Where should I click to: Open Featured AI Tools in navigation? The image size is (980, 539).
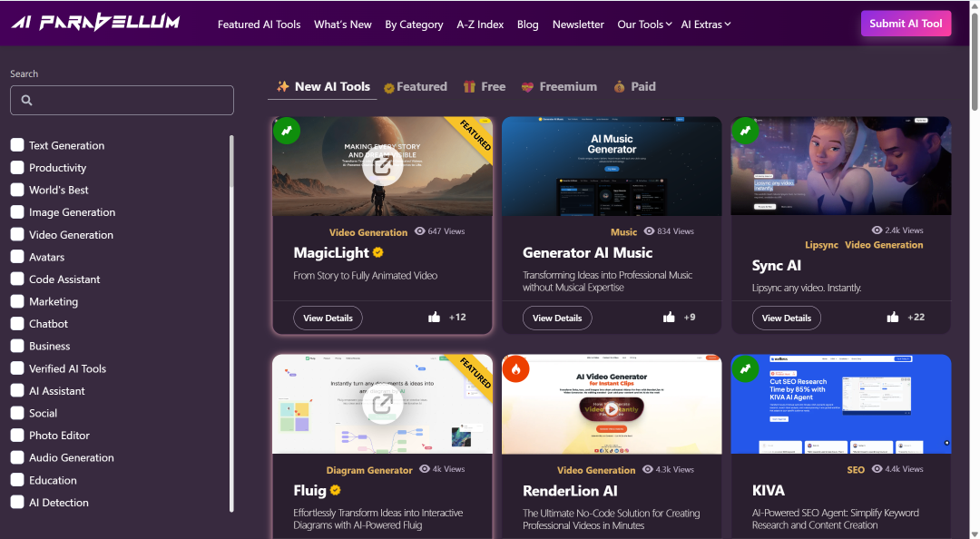(259, 24)
